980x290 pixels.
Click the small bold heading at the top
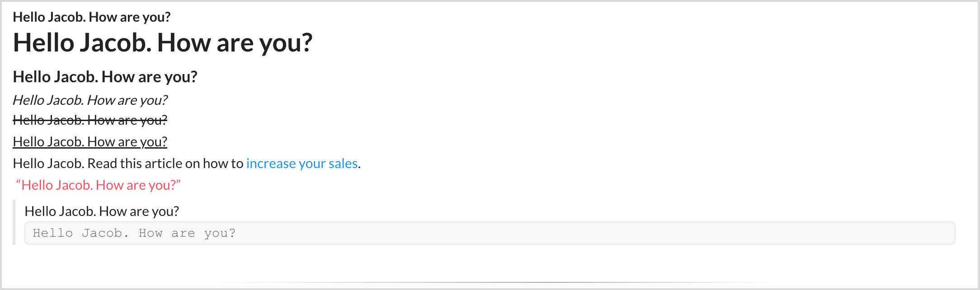(92, 17)
